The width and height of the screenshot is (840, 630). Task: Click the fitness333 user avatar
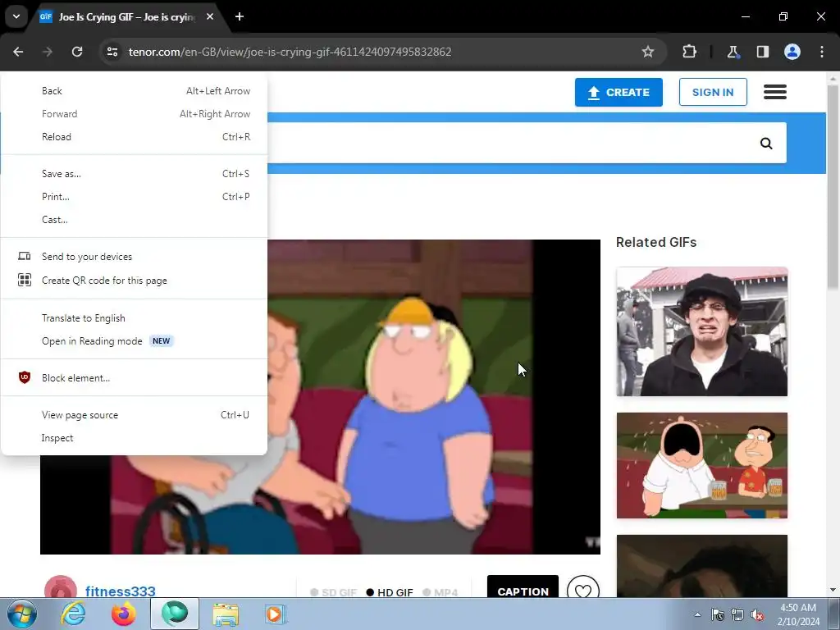click(61, 587)
